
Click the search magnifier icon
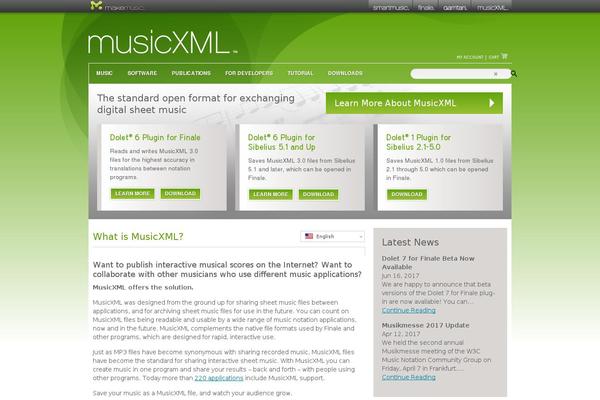click(x=514, y=73)
